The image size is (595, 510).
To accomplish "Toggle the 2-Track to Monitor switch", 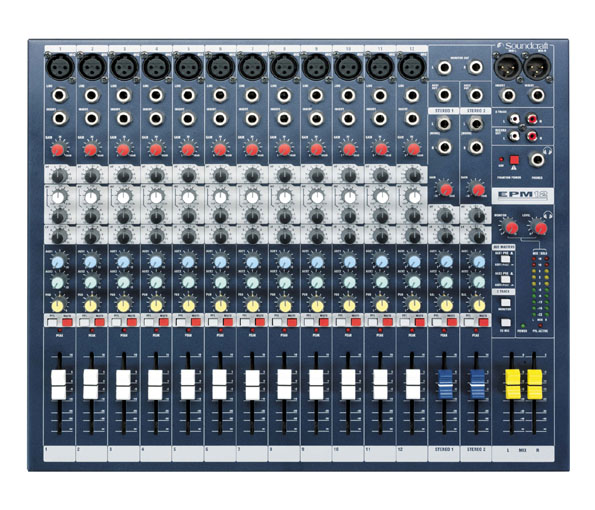I will click(505, 302).
